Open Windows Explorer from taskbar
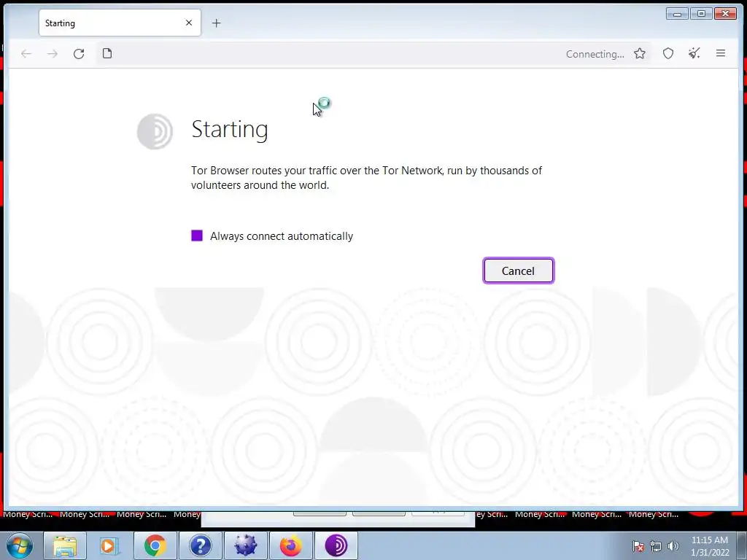Viewport: 747px width, 560px height. [x=65, y=545]
